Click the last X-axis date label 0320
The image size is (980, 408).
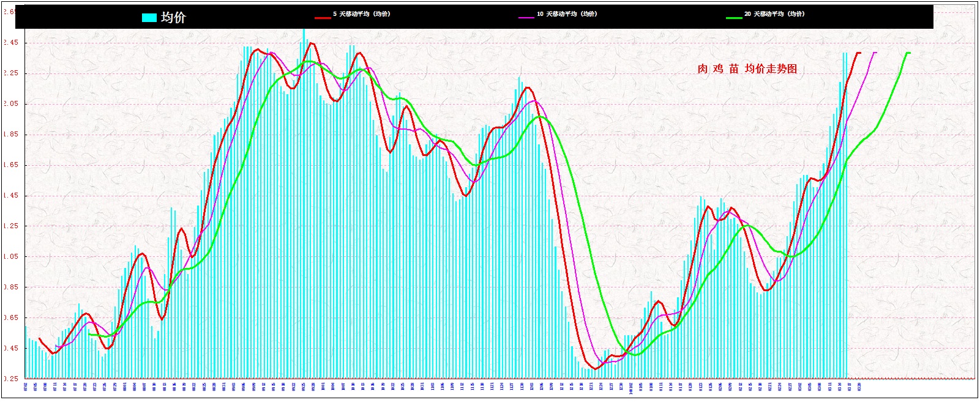(859, 387)
